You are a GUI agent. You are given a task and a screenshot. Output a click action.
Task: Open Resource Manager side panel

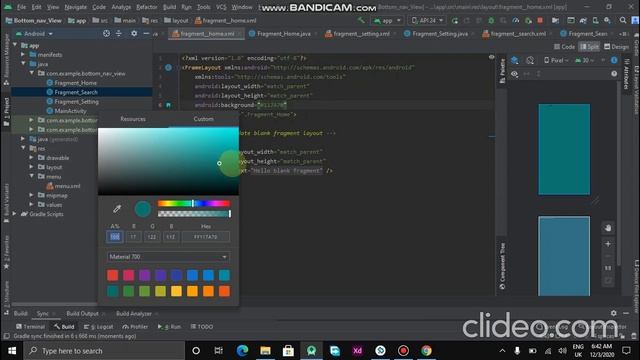click(x=6, y=58)
